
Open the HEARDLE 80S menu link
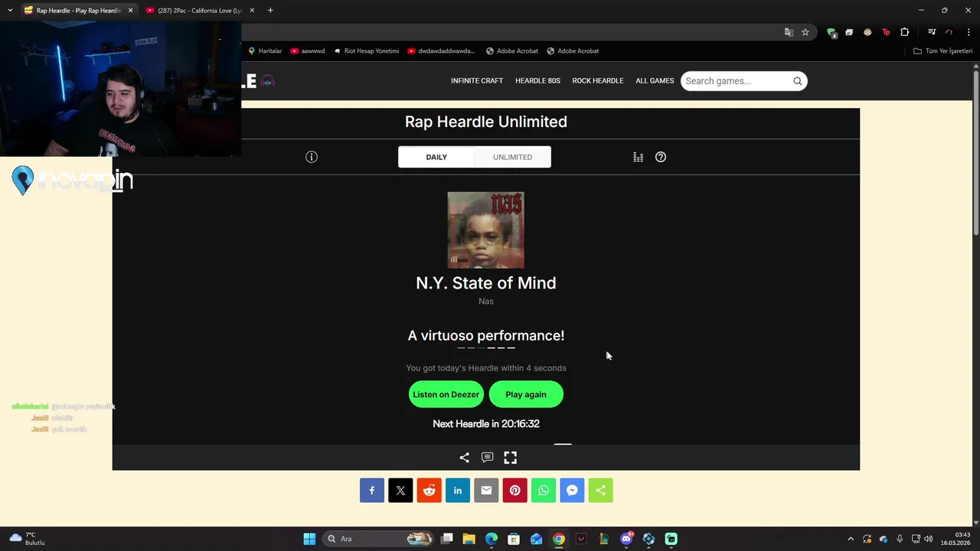pyautogui.click(x=537, y=80)
